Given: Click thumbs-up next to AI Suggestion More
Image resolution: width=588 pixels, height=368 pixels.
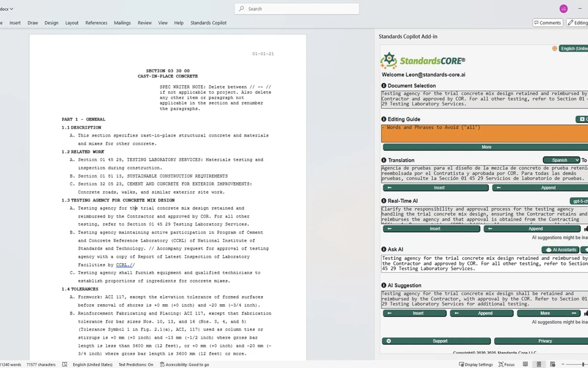Looking at the screenshot, I should (x=586, y=313).
